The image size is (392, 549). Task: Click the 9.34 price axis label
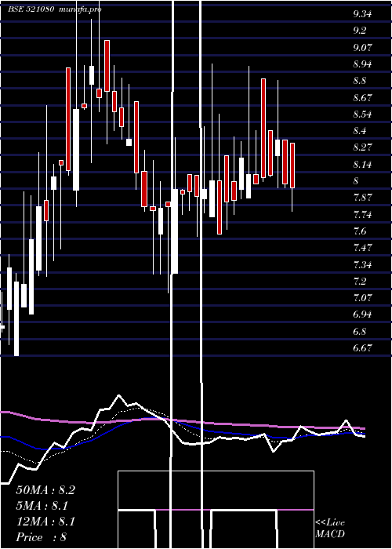362,14
